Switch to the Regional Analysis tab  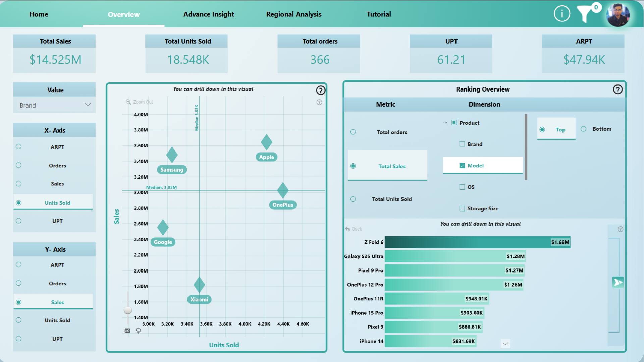coord(293,14)
